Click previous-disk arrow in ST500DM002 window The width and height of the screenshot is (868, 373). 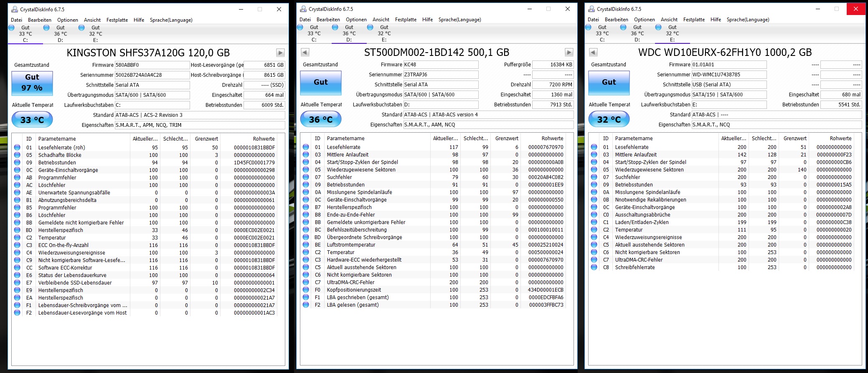tap(305, 52)
